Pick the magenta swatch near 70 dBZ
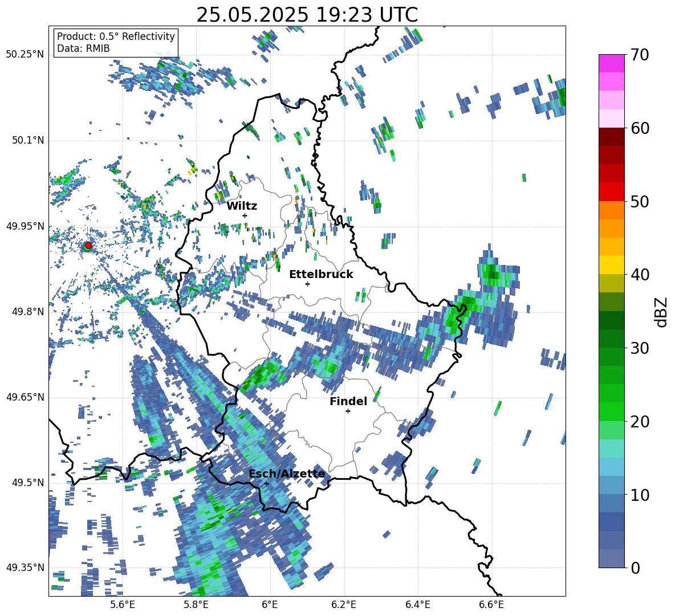 pyautogui.click(x=611, y=63)
